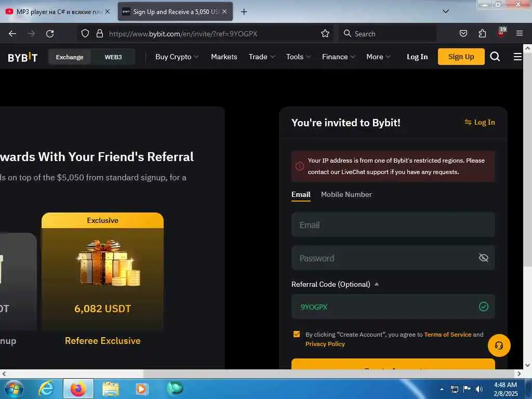Image resolution: width=532 pixels, height=399 pixels.
Task: Open the Pocket save icon
Action: coord(463,33)
